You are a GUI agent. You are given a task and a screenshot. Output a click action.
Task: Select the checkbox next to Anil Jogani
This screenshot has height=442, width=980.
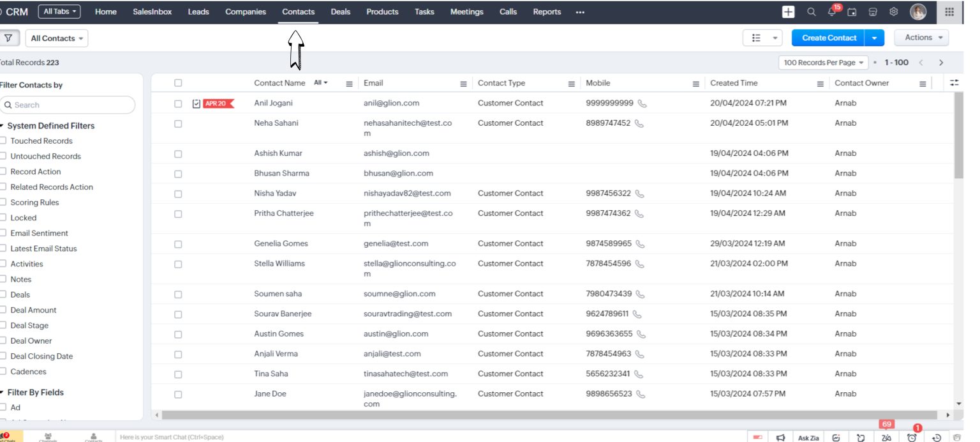pos(178,103)
